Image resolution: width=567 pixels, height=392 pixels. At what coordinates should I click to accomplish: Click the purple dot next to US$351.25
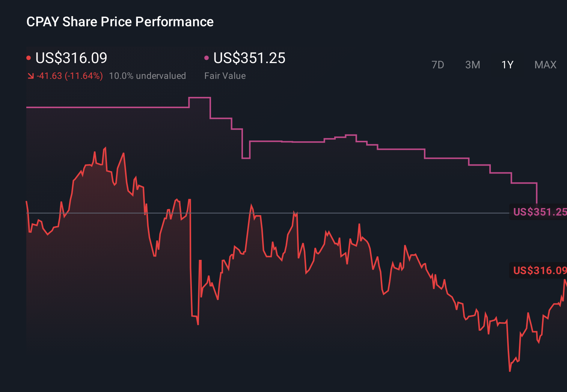click(206, 57)
